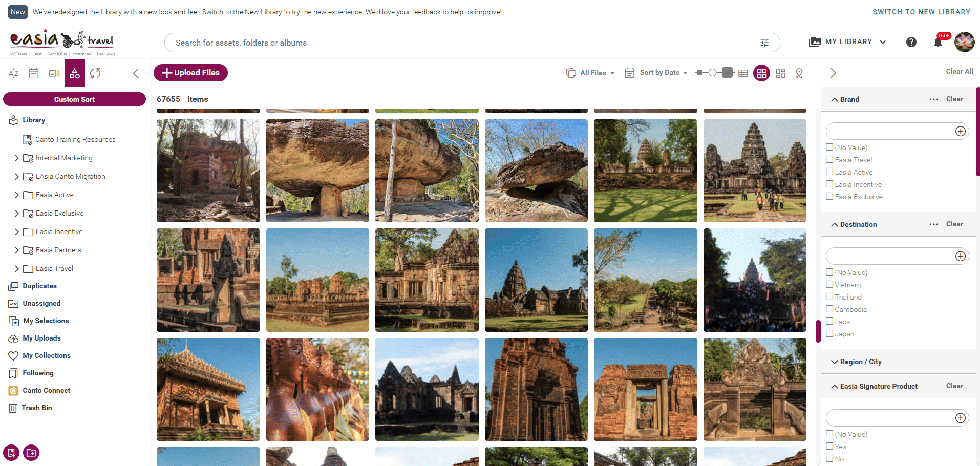Screen dimensions: 980x466
Task: Open the user profile avatar
Action: (965, 42)
